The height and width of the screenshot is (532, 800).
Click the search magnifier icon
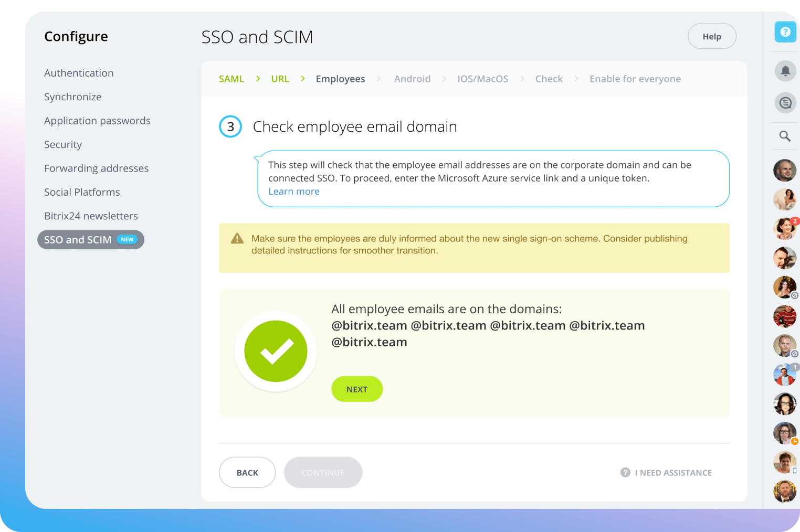click(785, 136)
